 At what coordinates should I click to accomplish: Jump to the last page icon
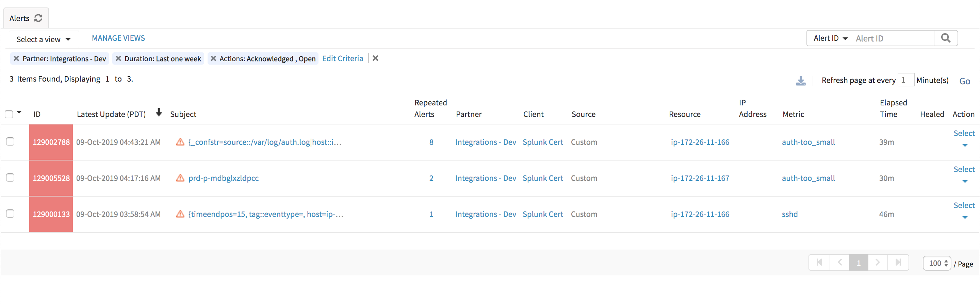tap(898, 263)
